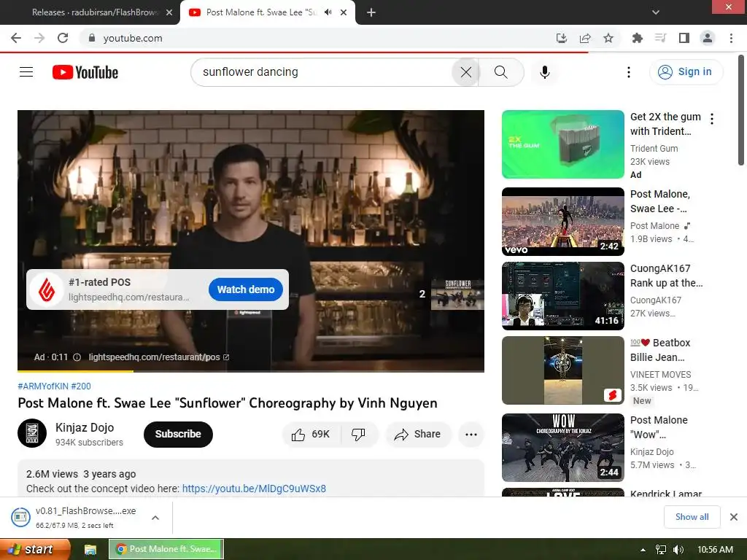This screenshot has width=747, height=560.
Task: Share the video
Action: 418,434
